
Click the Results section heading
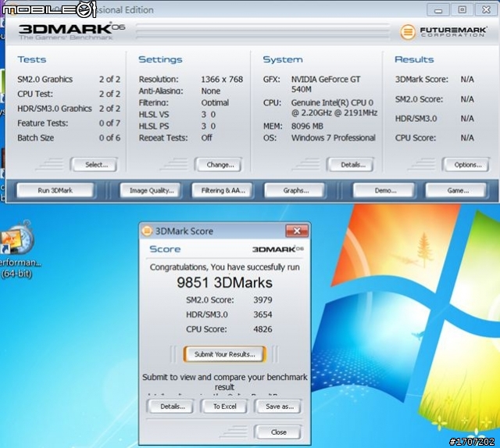[414, 59]
